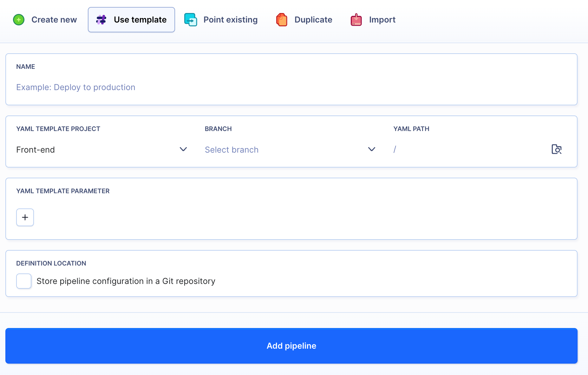Switch to the Create new tab
This screenshot has height=375, width=588.
tap(54, 20)
